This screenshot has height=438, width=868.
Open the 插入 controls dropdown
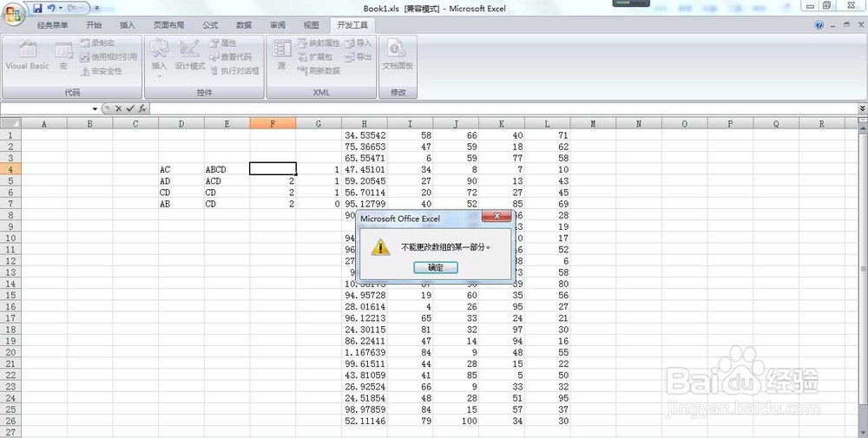[x=160, y=57]
